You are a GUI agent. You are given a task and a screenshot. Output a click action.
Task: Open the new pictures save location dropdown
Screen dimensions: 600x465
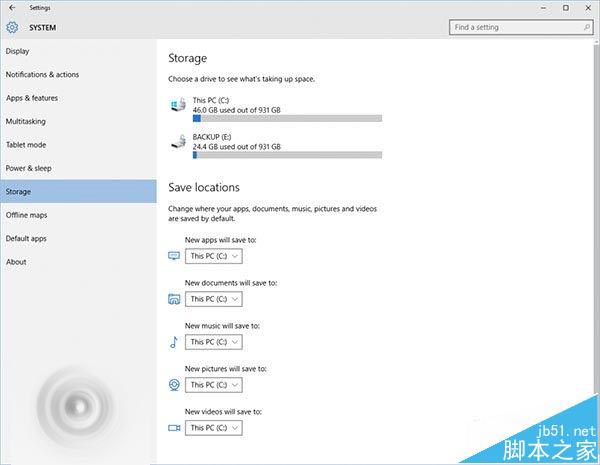214,385
